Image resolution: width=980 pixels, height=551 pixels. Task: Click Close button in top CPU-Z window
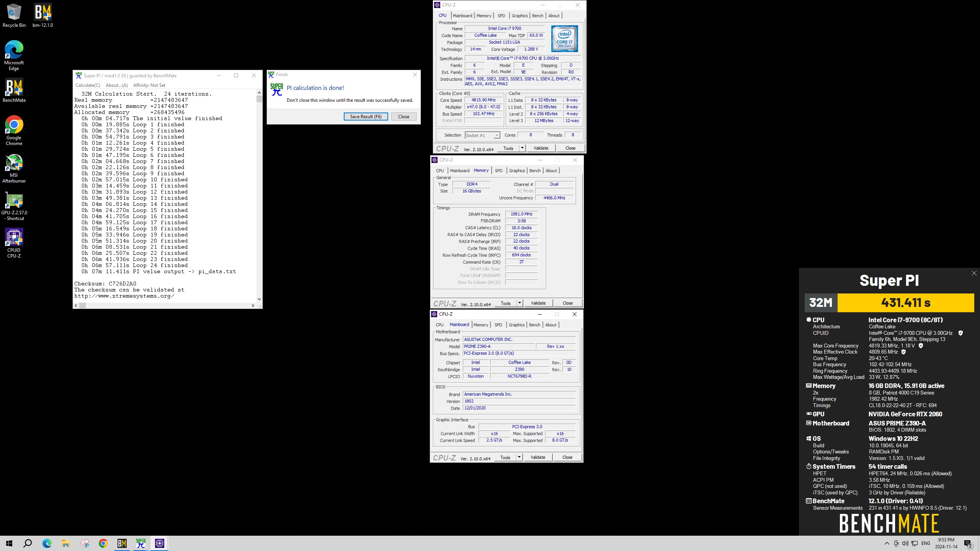[x=570, y=148]
